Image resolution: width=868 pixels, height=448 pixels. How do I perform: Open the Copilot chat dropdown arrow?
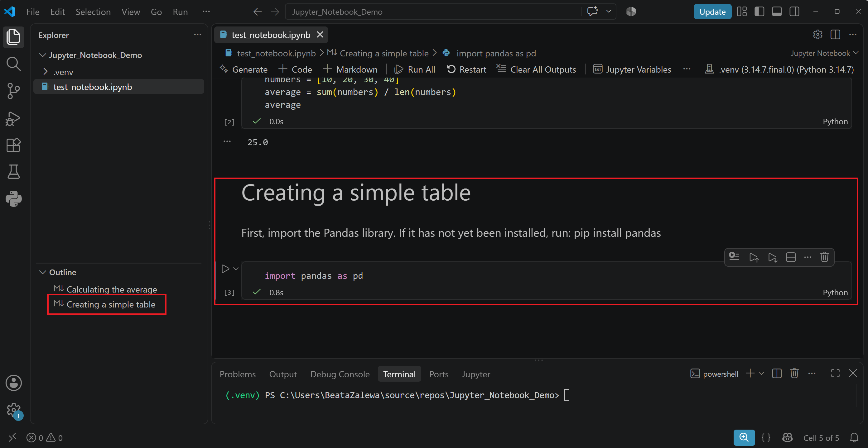609,12
